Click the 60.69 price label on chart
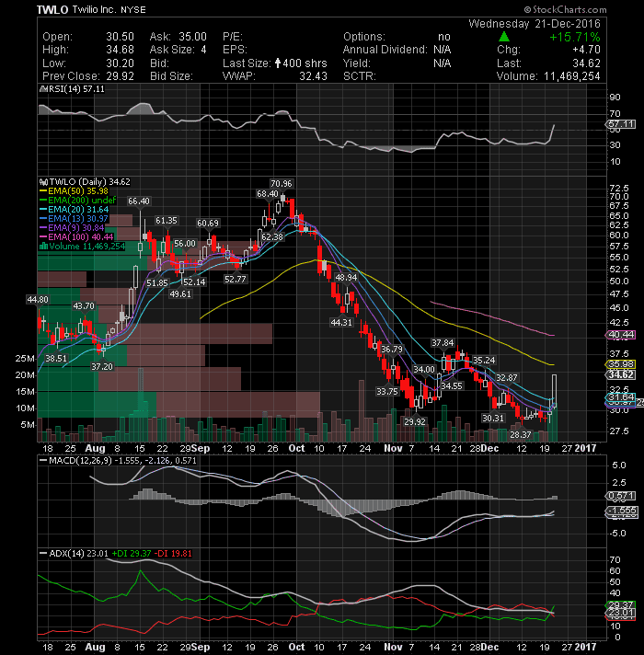The image size is (644, 655). (208, 224)
